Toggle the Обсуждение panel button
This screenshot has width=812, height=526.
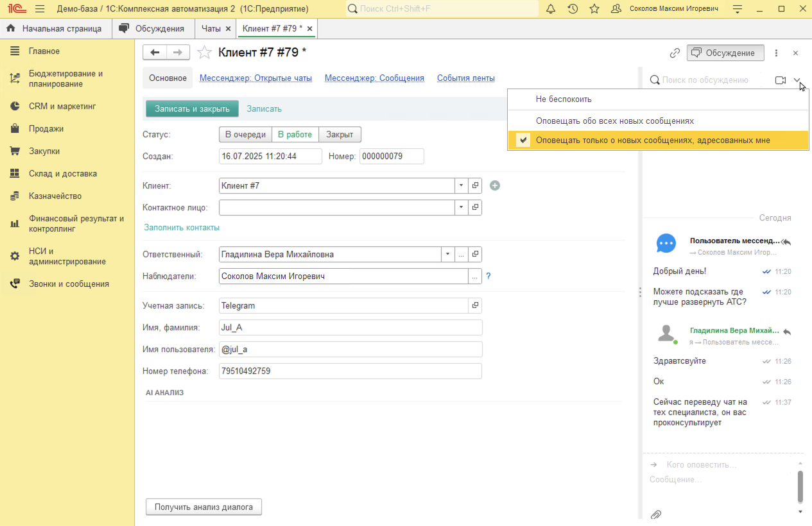725,53
